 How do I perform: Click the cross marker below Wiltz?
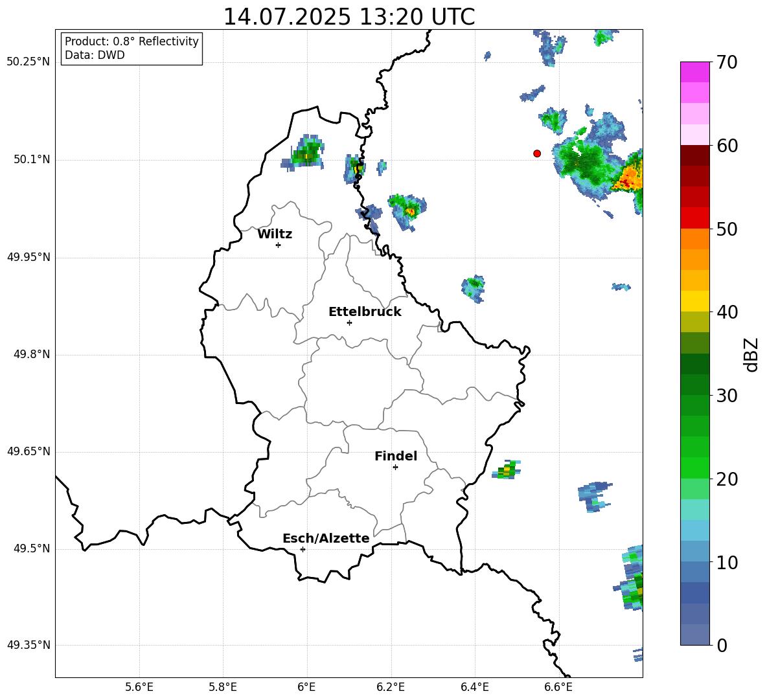279,245
